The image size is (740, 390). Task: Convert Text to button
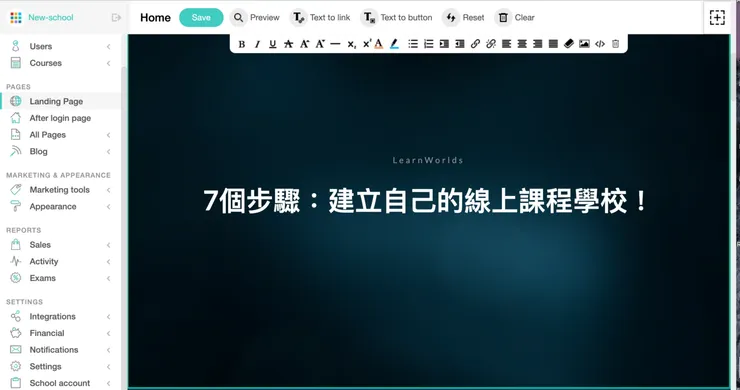[397, 17]
